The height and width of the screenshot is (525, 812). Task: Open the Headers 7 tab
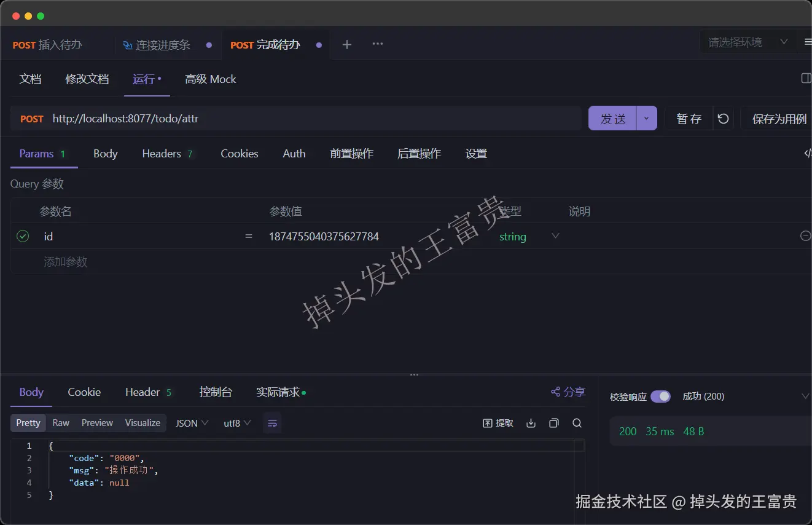[168, 154]
